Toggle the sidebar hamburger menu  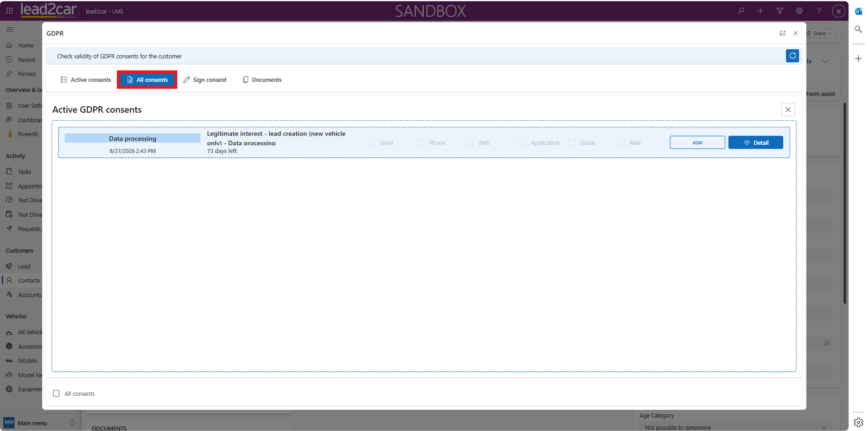10,29
